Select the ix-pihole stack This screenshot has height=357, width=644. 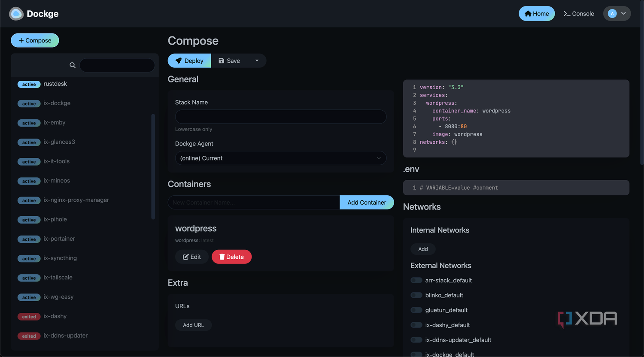[x=82, y=219]
